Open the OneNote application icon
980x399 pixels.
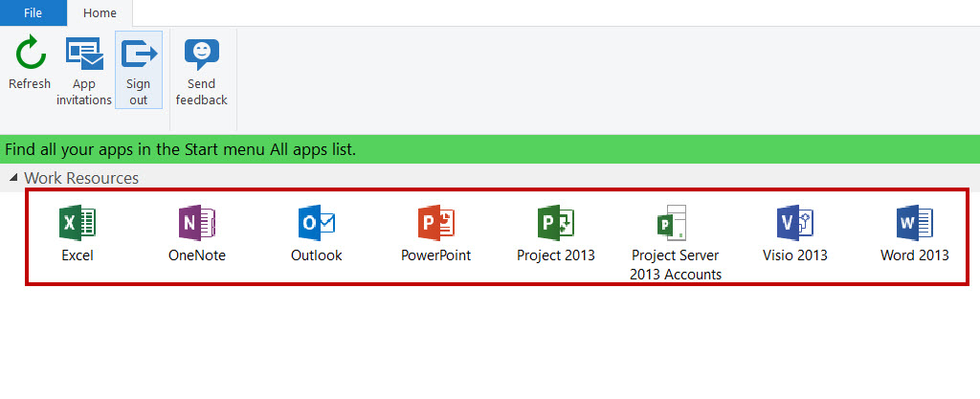click(197, 223)
